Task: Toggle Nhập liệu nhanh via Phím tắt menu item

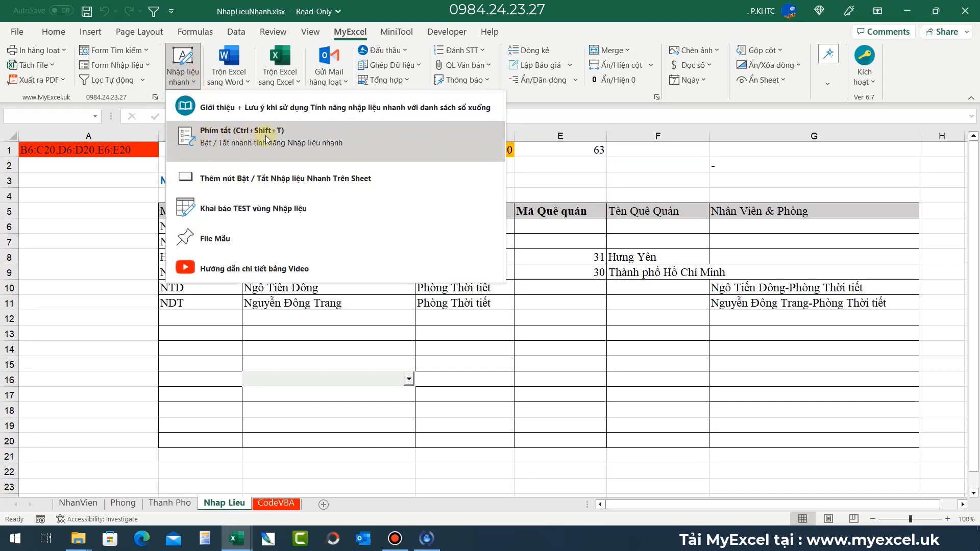Action: pyautogui.click(x=271, y=136)
